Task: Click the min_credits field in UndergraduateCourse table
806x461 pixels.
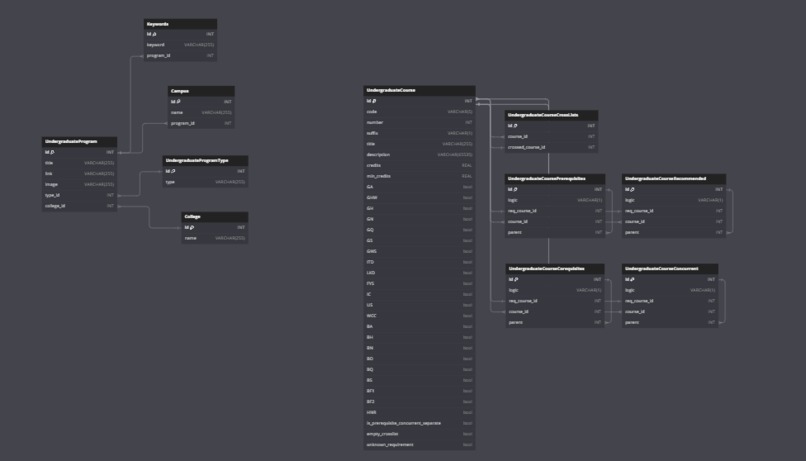Action: (419, 176)
